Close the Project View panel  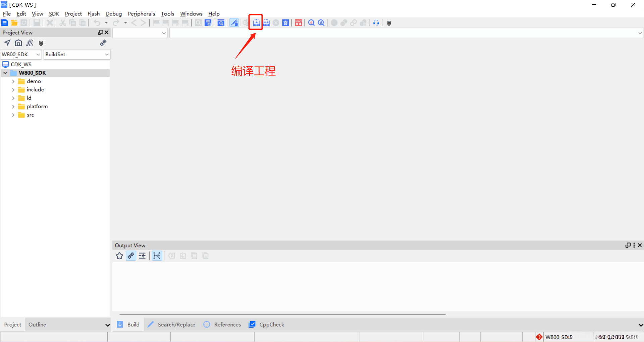107,32
